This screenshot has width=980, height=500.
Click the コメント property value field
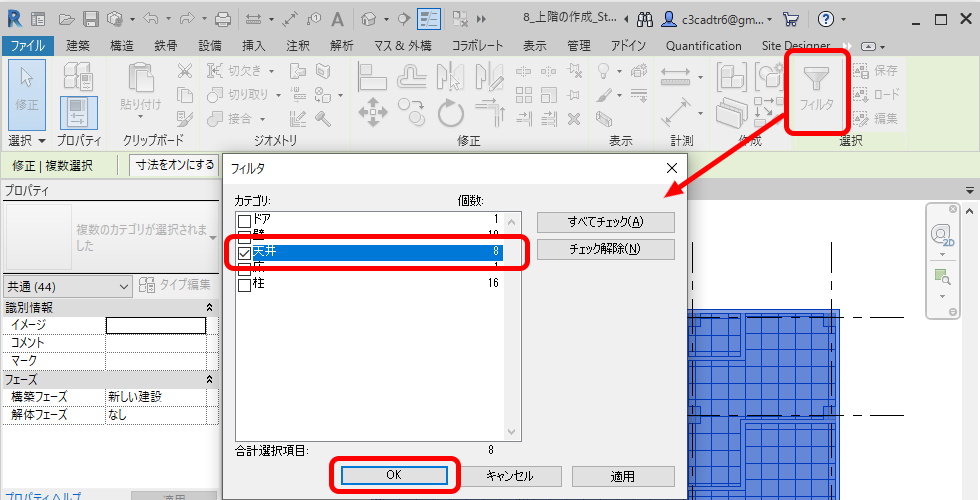[156, 343]
